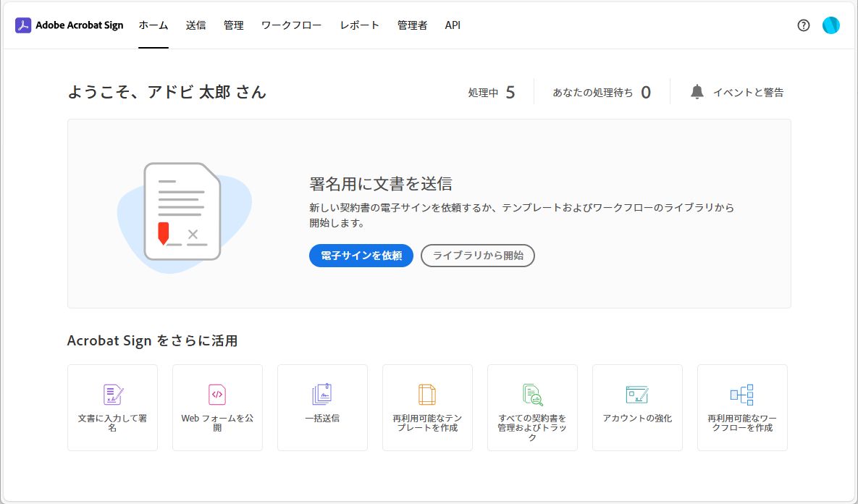
Task: Click the 再利用可能なワークフローを作成 workflow icon
Action: (x=742, y=395)
